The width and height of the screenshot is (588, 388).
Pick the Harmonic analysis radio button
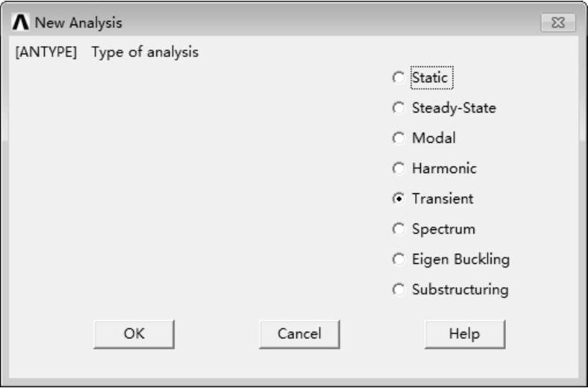[398, 169]
